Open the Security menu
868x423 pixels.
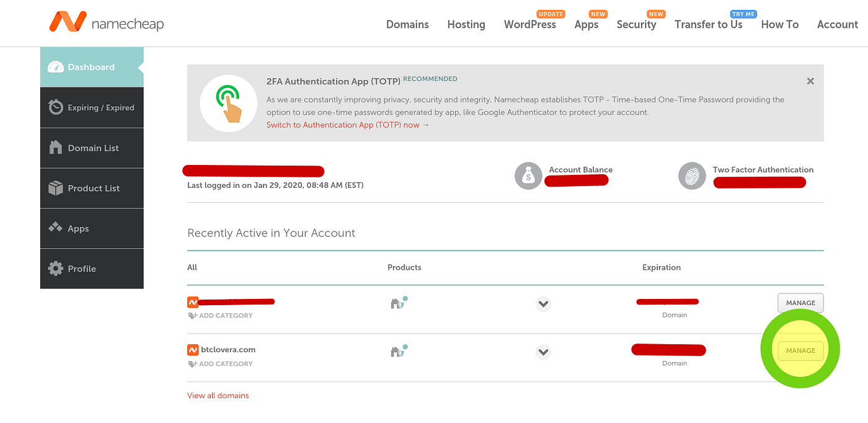coord(636,24)
